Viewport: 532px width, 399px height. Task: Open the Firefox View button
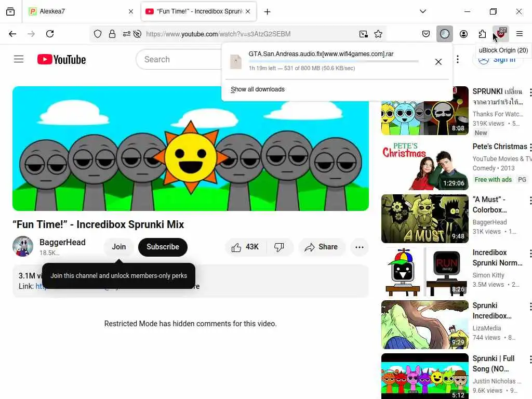[x=10, y=11]
